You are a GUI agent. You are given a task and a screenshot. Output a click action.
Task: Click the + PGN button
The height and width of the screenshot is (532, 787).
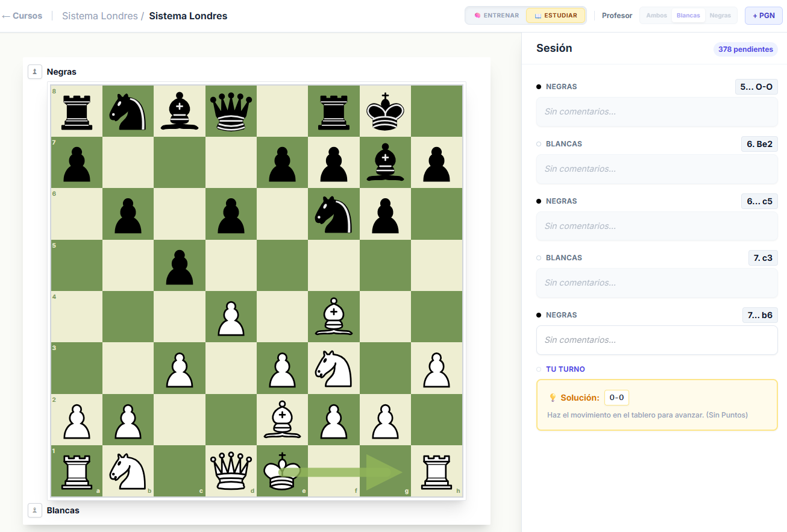point(763,16)
